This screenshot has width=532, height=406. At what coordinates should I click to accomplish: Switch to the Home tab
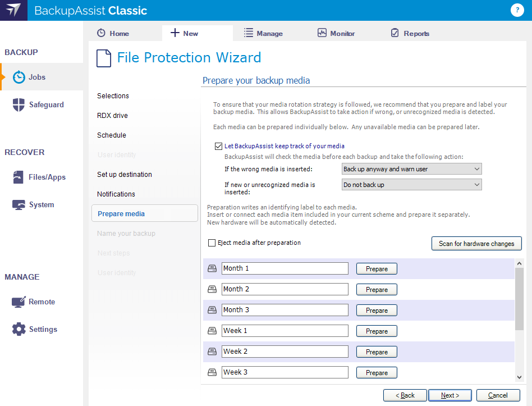[113, 33]
